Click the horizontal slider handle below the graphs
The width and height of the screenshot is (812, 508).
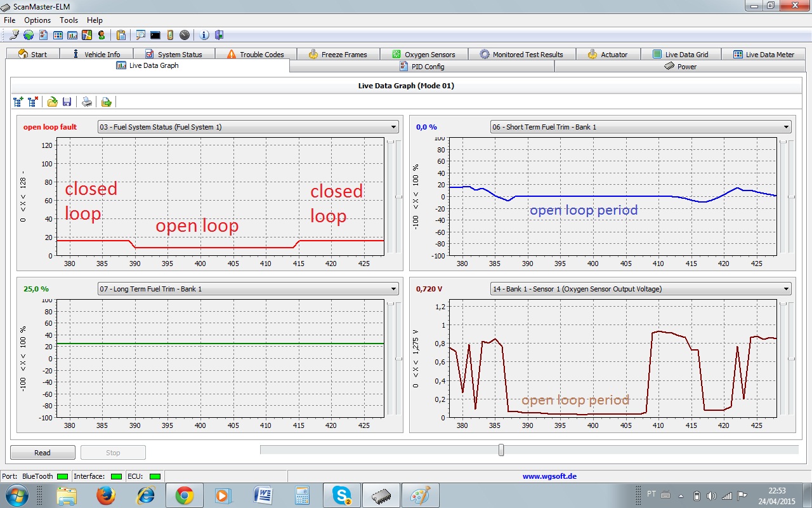tap(501, 450)
